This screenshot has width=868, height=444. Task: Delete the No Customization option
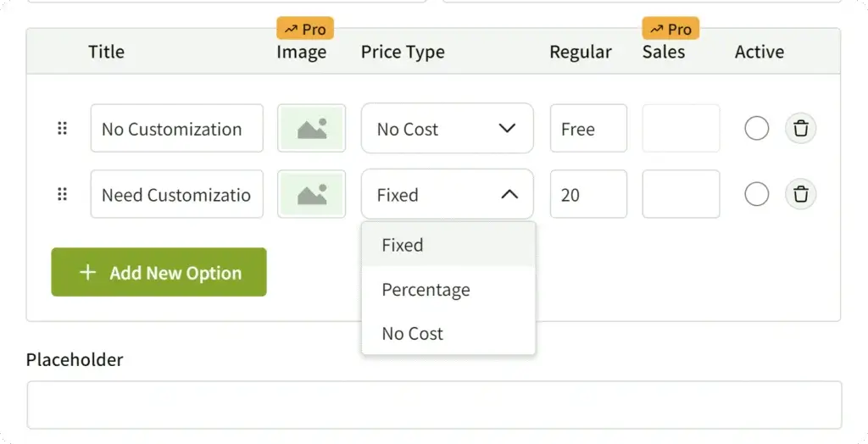(x=800, y=129)
